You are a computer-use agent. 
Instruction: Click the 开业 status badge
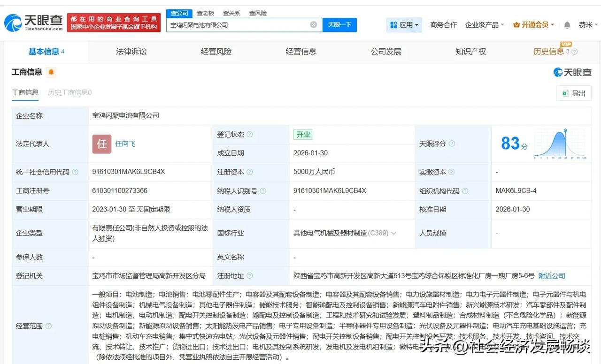(x=303, y=135)
